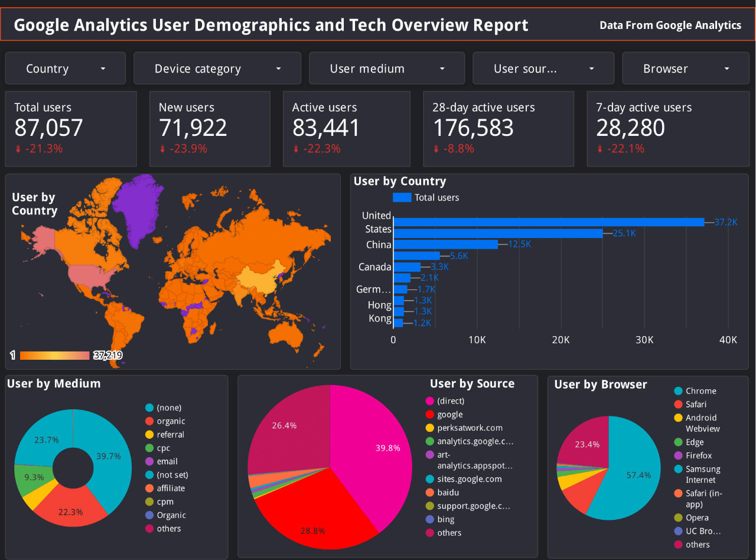Click the map color scale legend bar

point(54,356)
